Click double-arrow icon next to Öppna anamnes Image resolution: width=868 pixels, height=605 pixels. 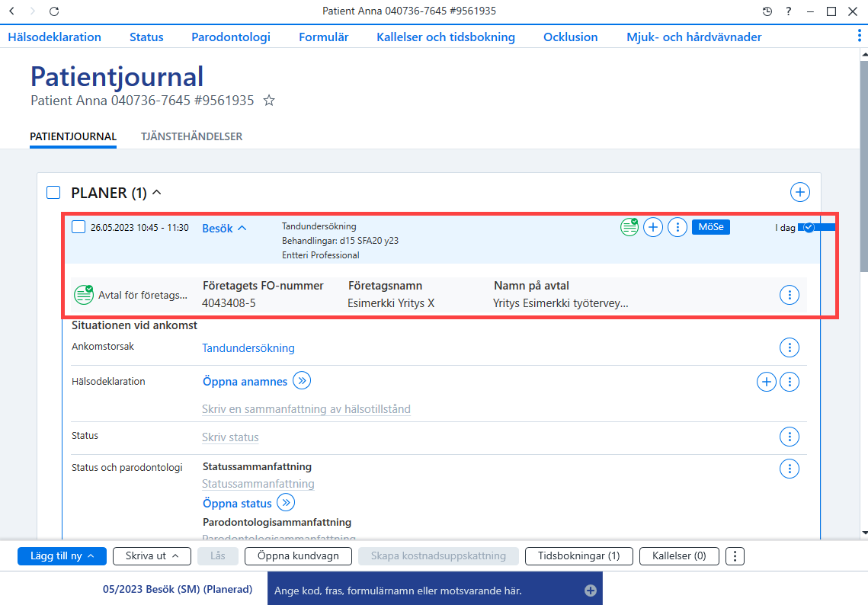tap(302, 381)
